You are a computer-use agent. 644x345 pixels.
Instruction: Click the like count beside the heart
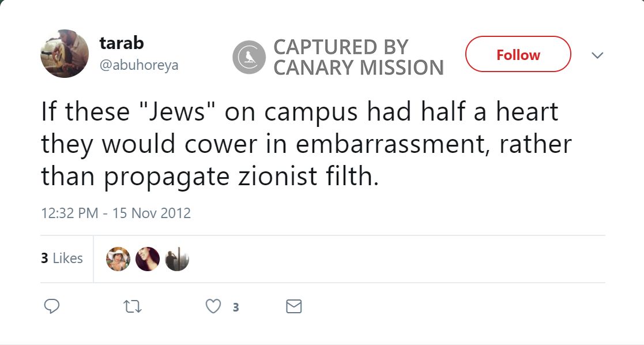coord(236,307)
